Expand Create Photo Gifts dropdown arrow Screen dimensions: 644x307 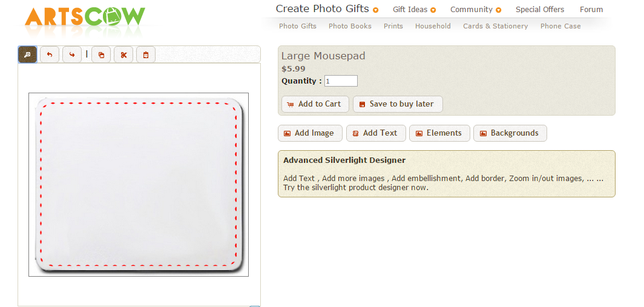pos(376,10)
